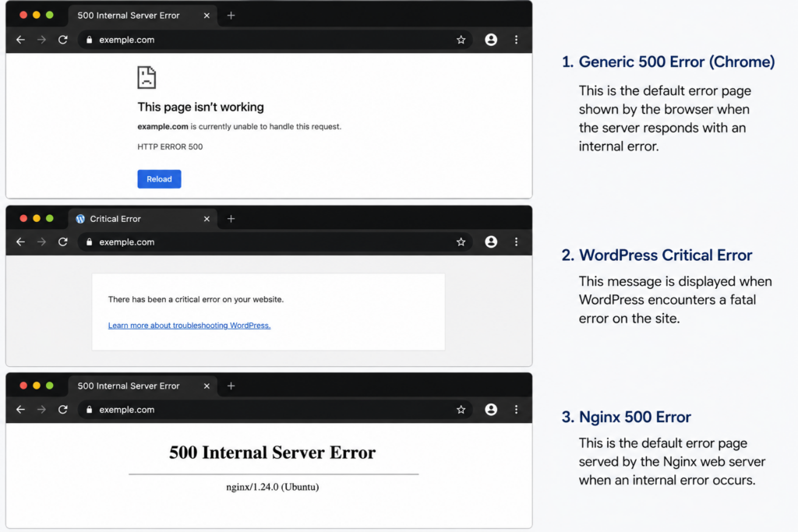Click '2. WordPress Critical Error' heading

(657, 255)
